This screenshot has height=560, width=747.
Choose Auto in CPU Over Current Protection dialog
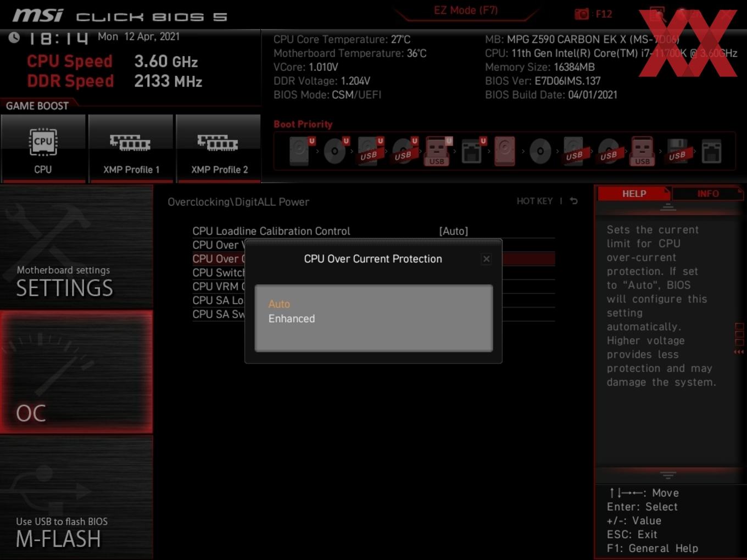(279, 304)
